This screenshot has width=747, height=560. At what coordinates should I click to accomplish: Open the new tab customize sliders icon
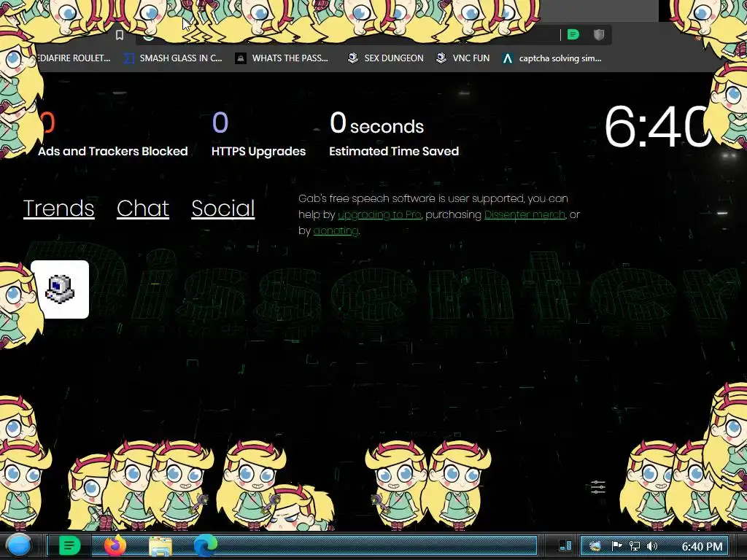click(598, 486)
